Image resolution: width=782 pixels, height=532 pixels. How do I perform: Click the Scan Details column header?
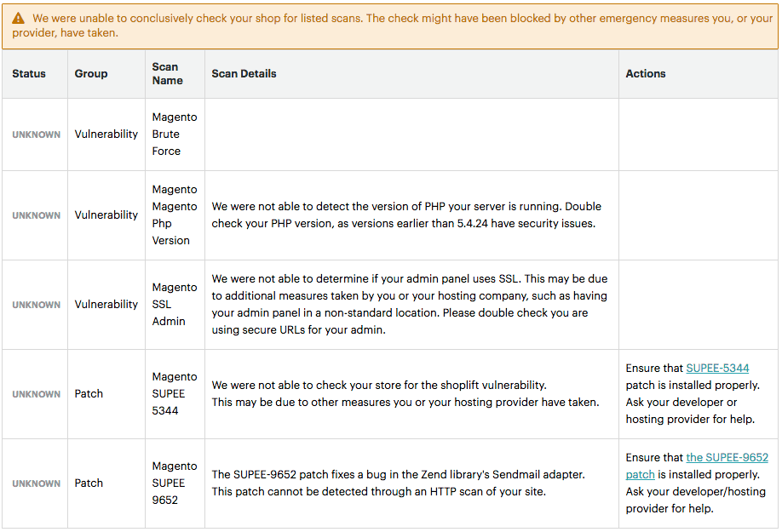click(x=244, y=74)
